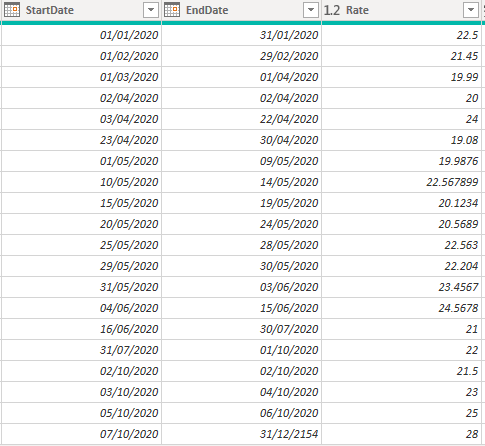Select StartDate cell 25/05/2020

click(x=81, y=245)
